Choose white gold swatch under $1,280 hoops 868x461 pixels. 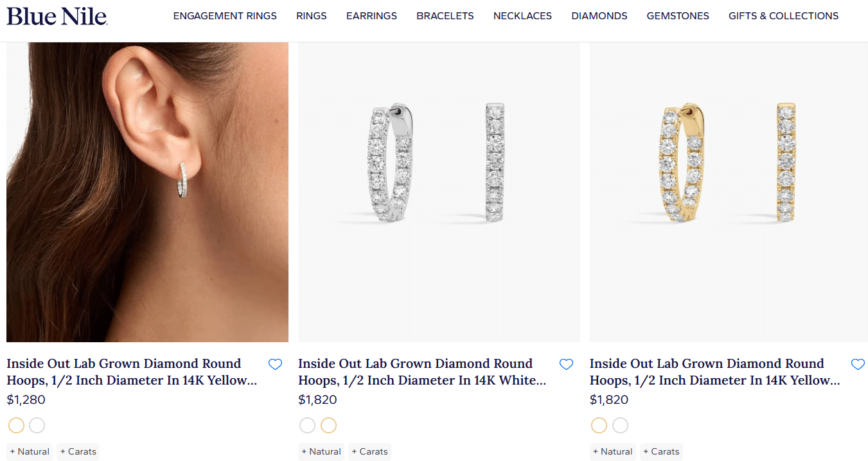(x=37, y=425)
